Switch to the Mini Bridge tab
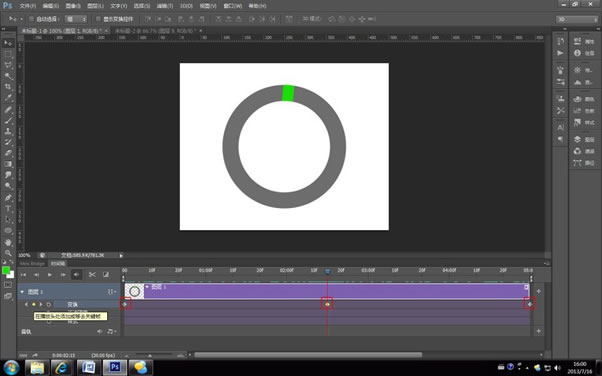The height and width of the screenshot is (376, 602). click(x=32, y=263)
